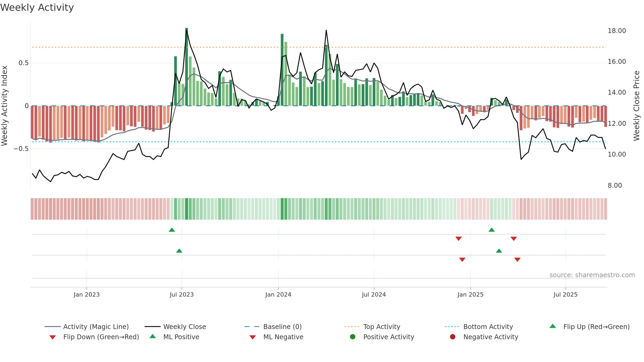Click the 0.5 activity index axis value

coord(23,63)
